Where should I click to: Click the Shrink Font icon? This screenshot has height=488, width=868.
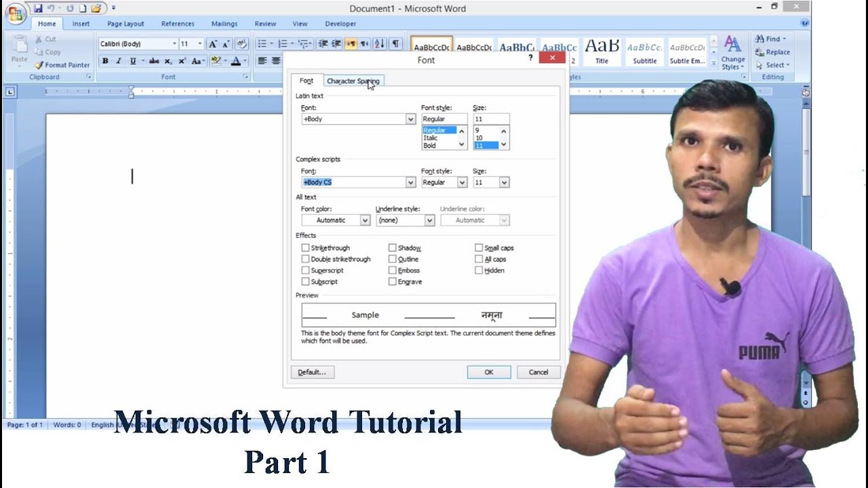226,44
